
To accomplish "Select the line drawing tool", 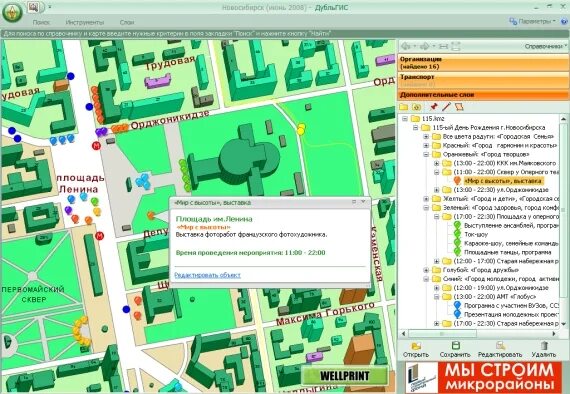I will [x=446, y=107].
